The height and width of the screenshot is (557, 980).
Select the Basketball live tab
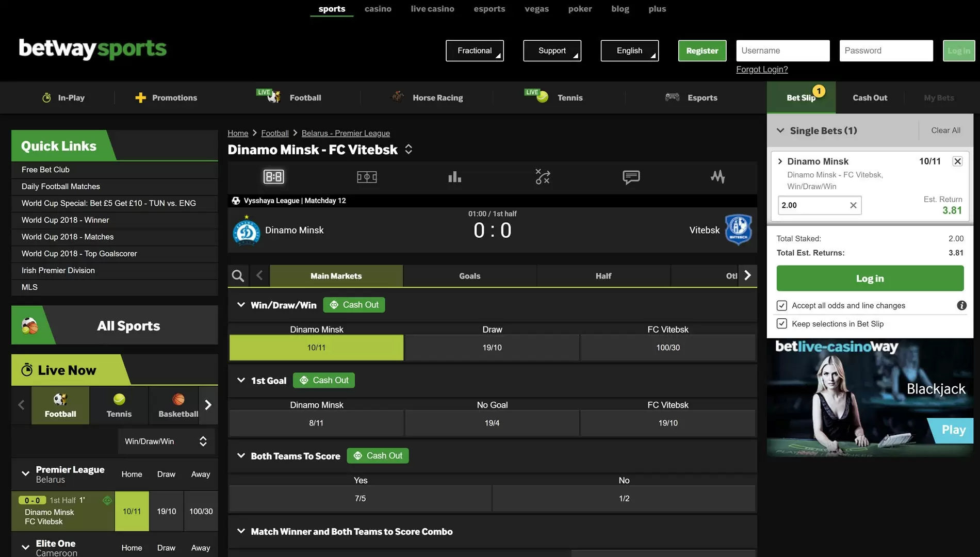[x=178, y=405]
